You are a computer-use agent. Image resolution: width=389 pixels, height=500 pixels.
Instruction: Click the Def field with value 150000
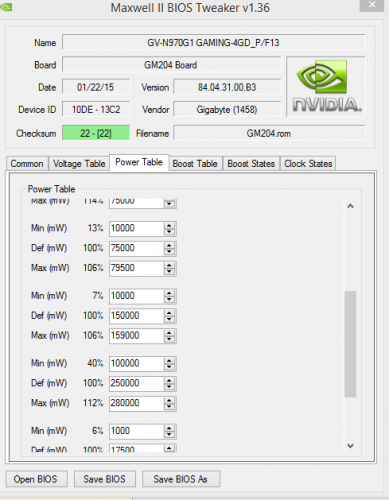[136, 316]
